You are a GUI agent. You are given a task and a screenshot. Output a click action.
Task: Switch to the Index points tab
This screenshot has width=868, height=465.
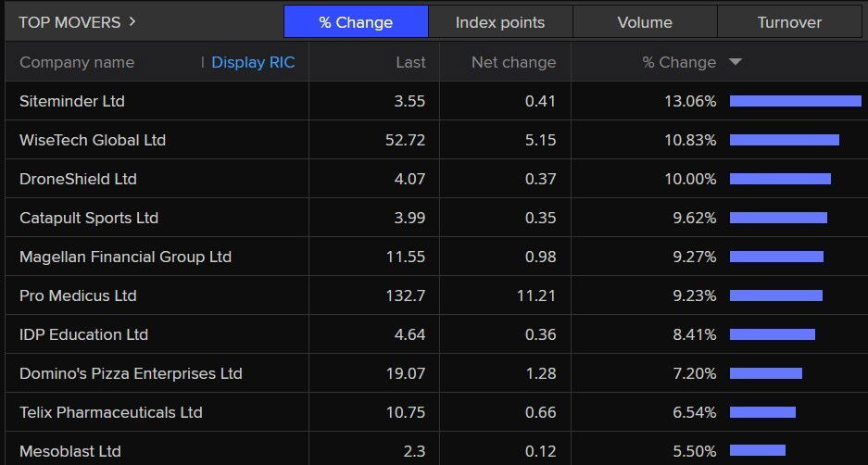(500, 22)
